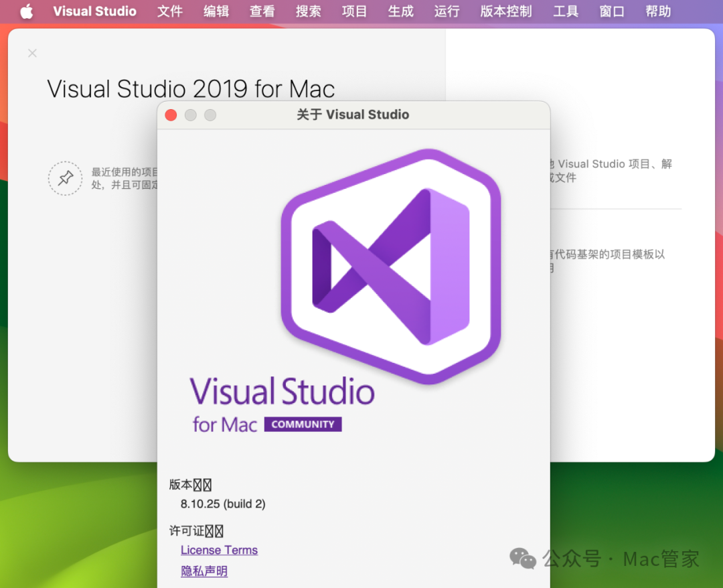The height and width of the screenshot is (588, 723).
Task: Click the version text 8.10.25 (build 2)
Action: [223, 504]
